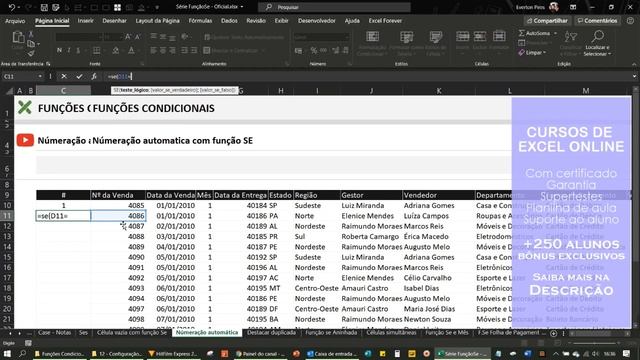Switch to Dados ribbon tab
This screenshot has width=640, height=360.
pyautogui.click(x=229, y=21)
